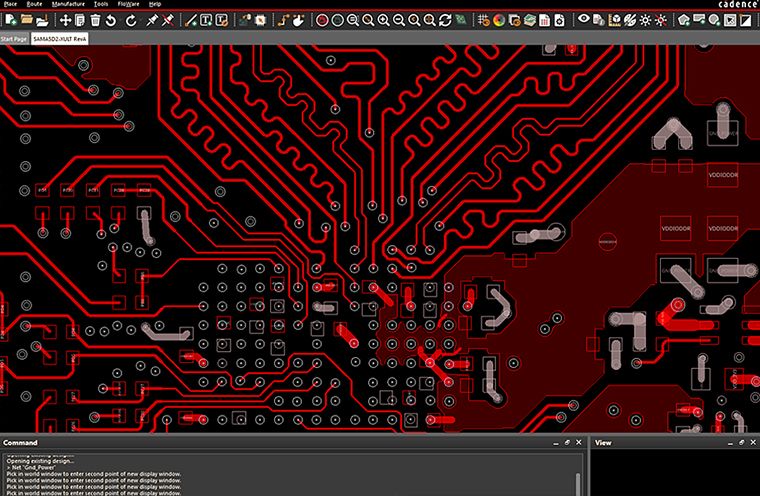Click the Redo arrow icon

point(129,19)
